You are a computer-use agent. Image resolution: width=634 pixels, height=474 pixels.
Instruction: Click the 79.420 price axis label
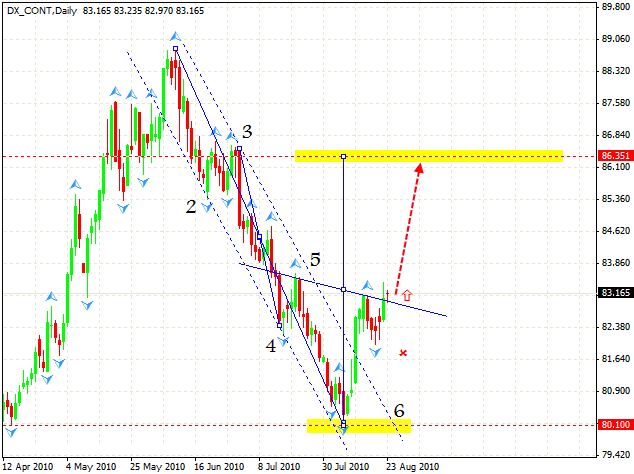(616, 455)
